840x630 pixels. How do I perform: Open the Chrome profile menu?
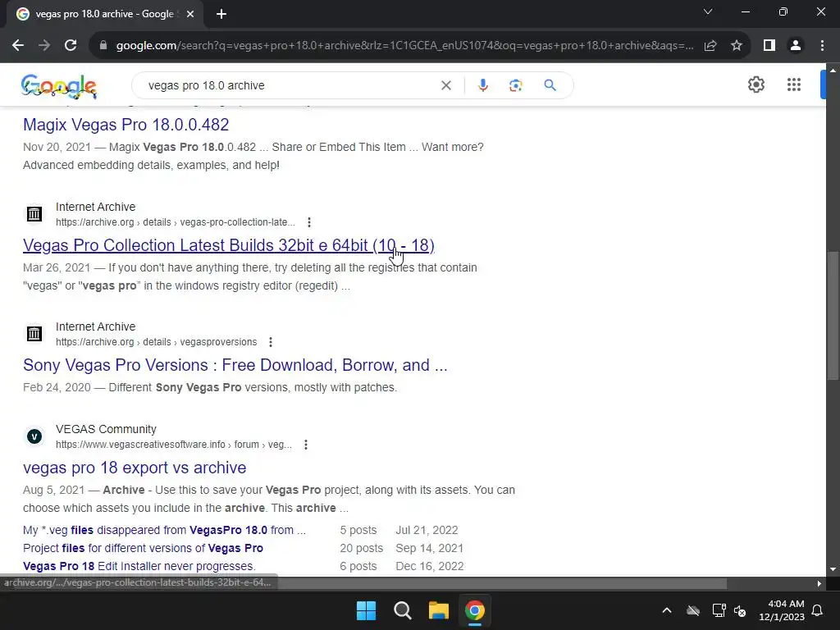click(796, 46)
